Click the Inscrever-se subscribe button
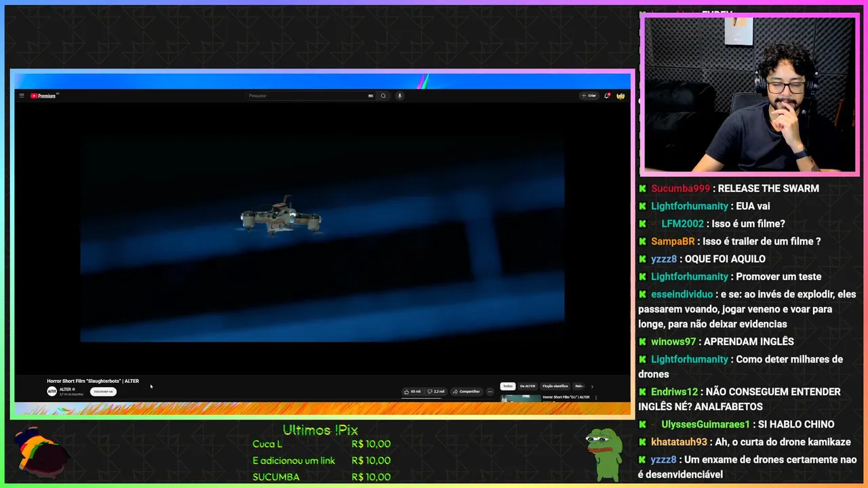Image resolution: width=868 pixels, height=488 pixels. [103, 391]
